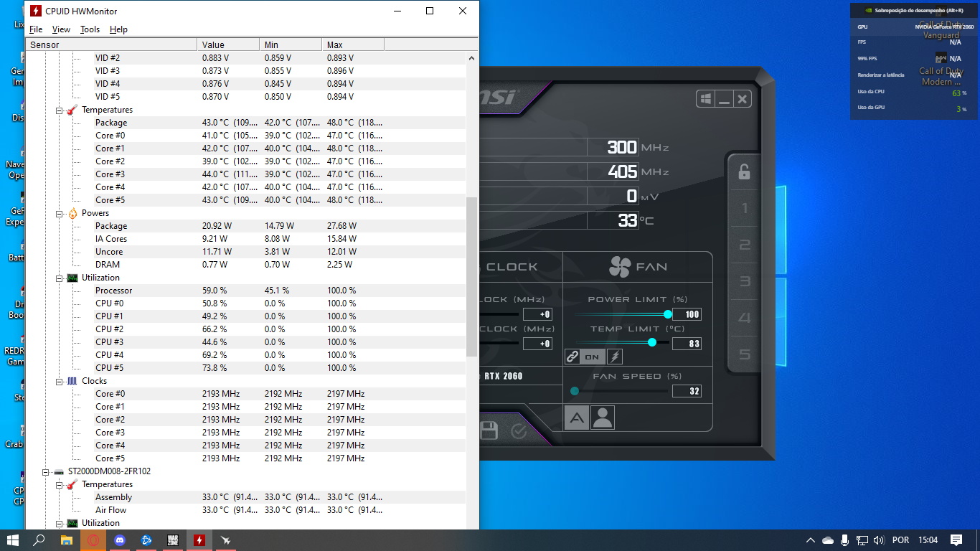Click the POR language indicator
The height and width of the screenshot is (551, 980).
900,540
